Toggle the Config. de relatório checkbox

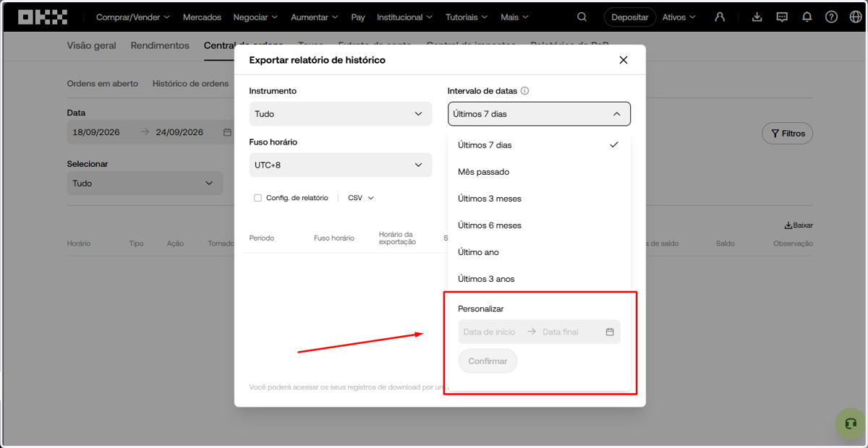click(x=258, y=198)
